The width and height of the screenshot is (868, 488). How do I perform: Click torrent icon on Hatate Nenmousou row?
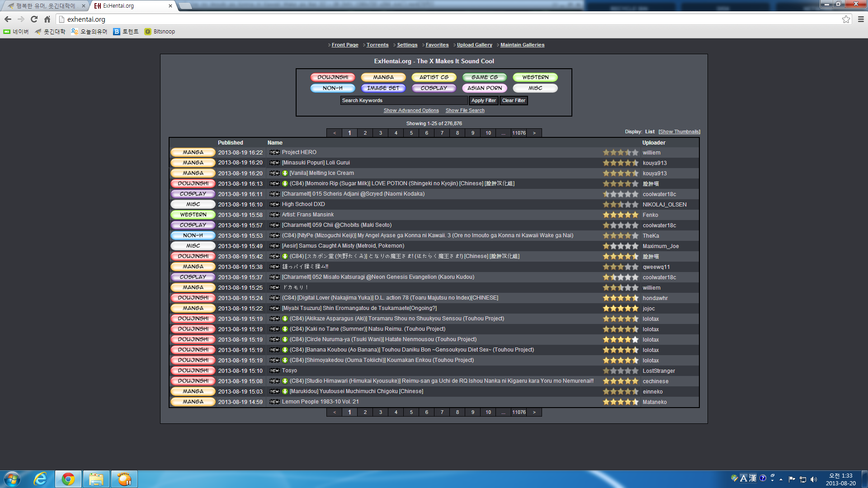click(285, 339)
